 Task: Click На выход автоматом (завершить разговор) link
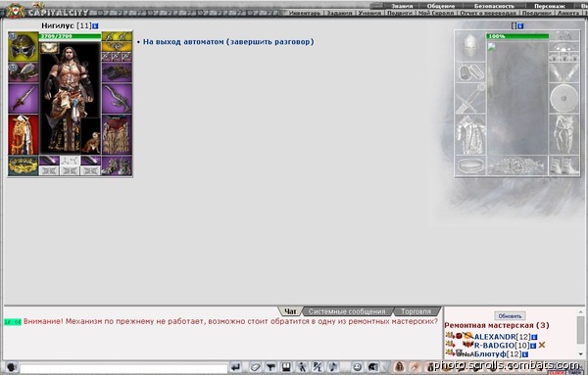(228, 41)
